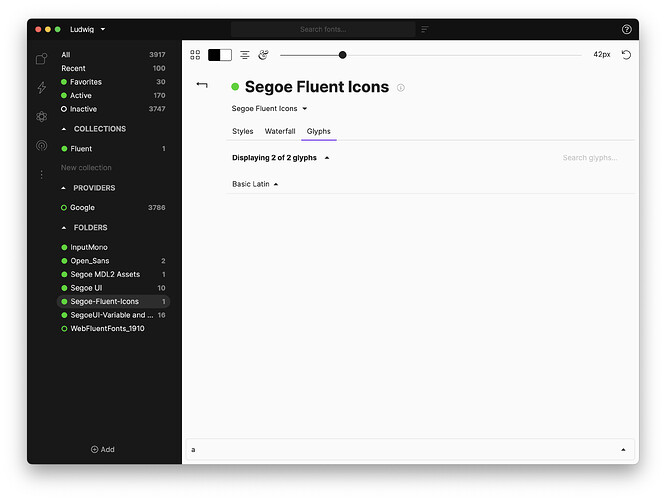Viewport: 666px width, 500px height.
Task: Switch to the Styles tab
Action: [243, 131]
